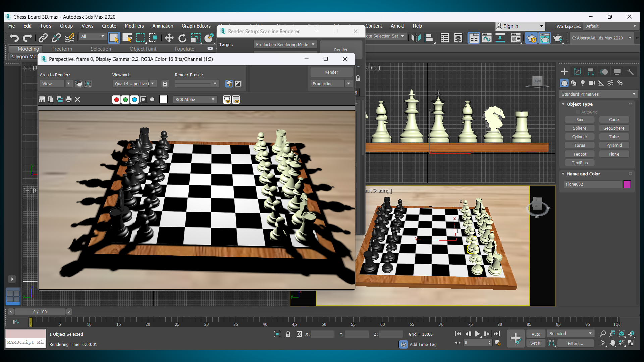The image size is (644, 362).
Task: Open Utilities wrench tab in command panel
Action: (x=630, y=72)
